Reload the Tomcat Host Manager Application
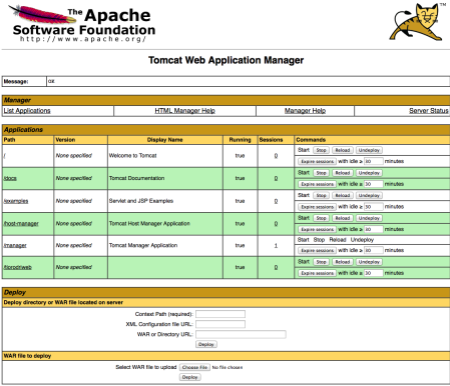 (342, 218)
